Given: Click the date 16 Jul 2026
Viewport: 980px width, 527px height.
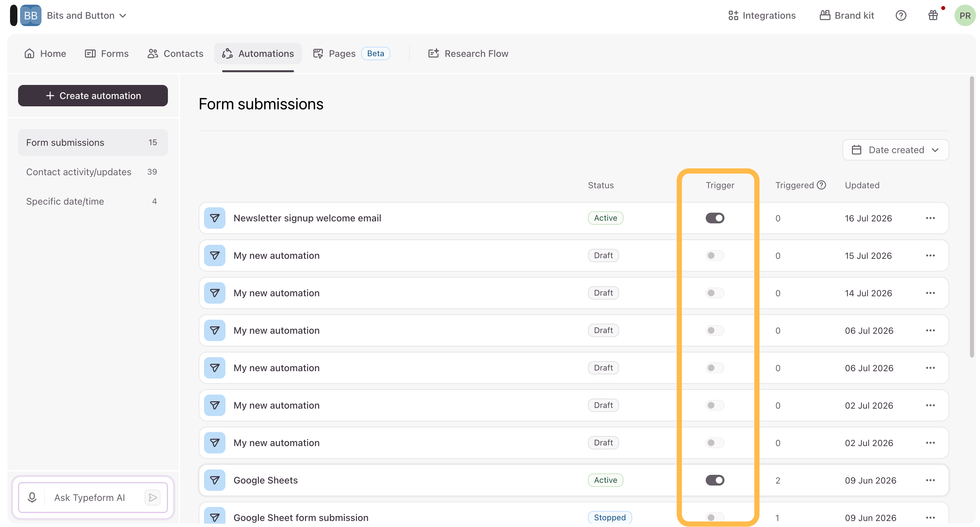Looking at the screenshot, I should (868, 218).
